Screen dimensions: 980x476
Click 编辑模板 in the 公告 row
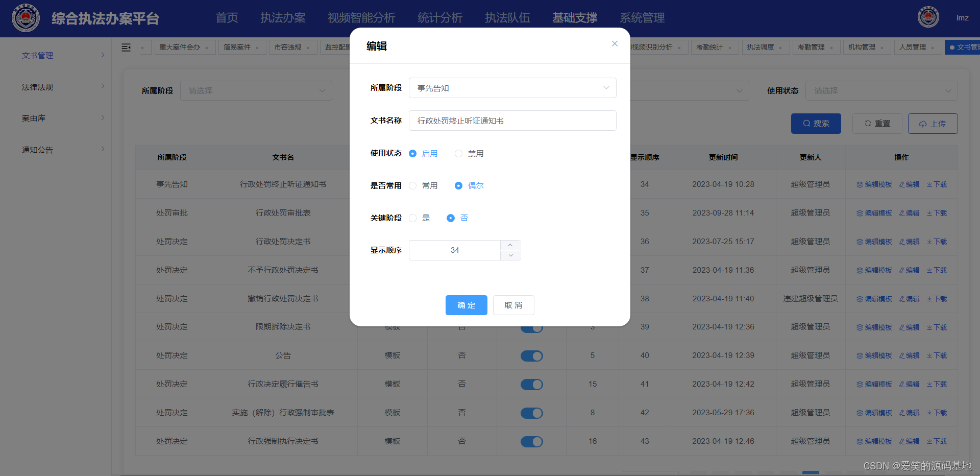pos(874,355)
